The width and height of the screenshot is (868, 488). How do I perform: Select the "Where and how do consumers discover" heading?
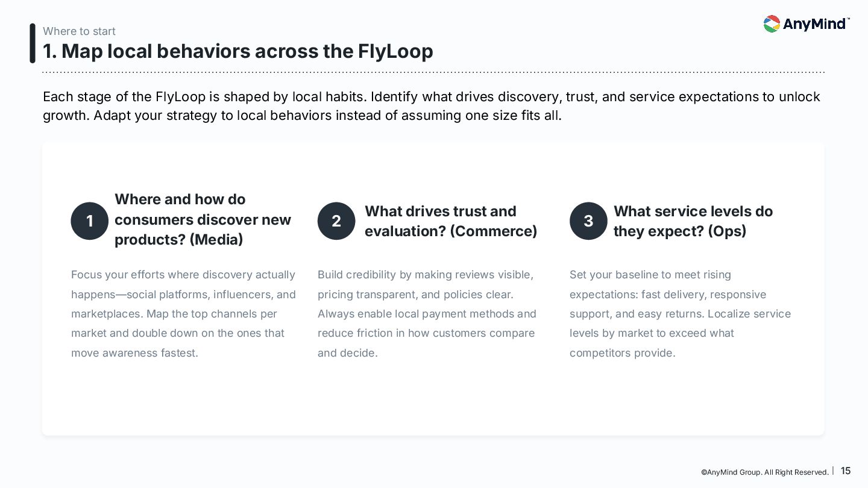point(203,219)
